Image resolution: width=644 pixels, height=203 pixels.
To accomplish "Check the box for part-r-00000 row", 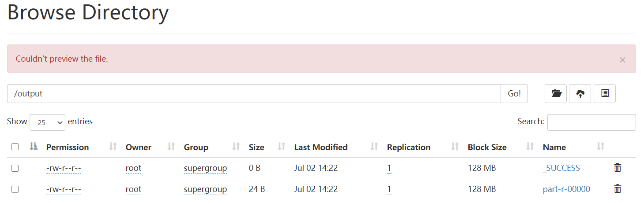I will (x=15, y=189).
